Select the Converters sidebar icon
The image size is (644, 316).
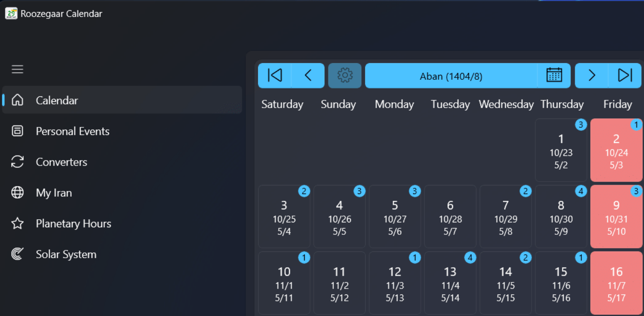coord(17,162)
